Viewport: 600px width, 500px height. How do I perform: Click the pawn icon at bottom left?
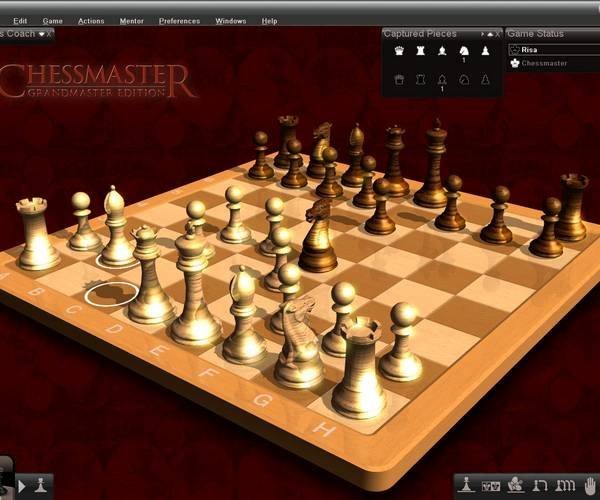pyautogui.click(x=40, y=486)
